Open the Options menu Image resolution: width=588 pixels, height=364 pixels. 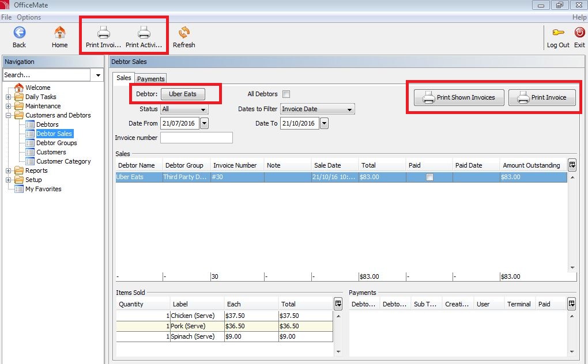(29, 17)
